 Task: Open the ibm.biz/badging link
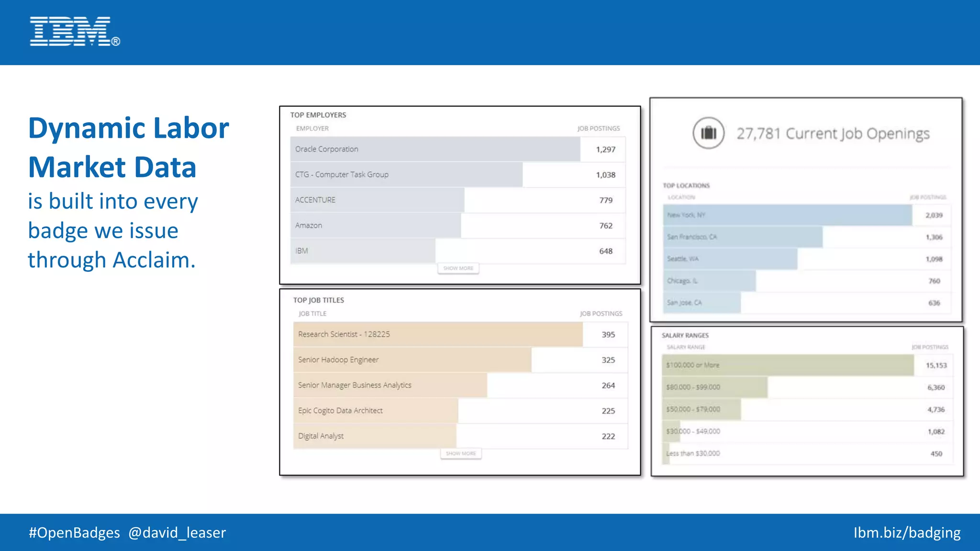[x=907, y=532]
